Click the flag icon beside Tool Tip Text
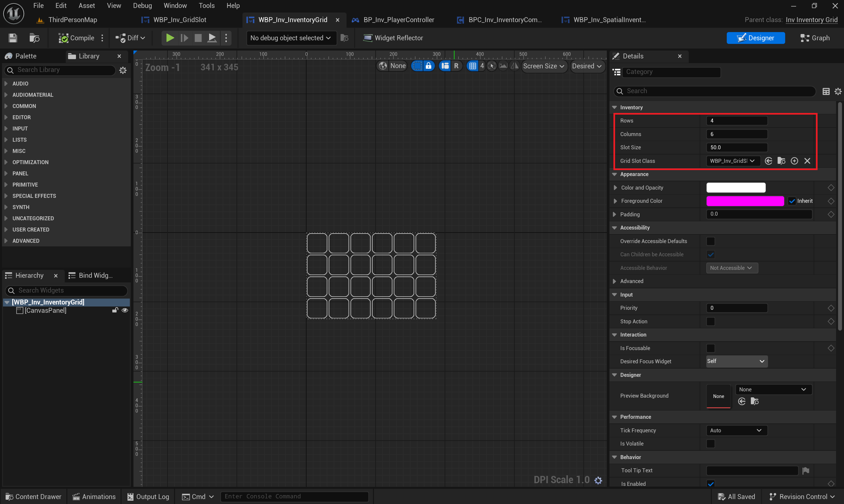Screen dimensions: 844x504 [x=806, y=470]
